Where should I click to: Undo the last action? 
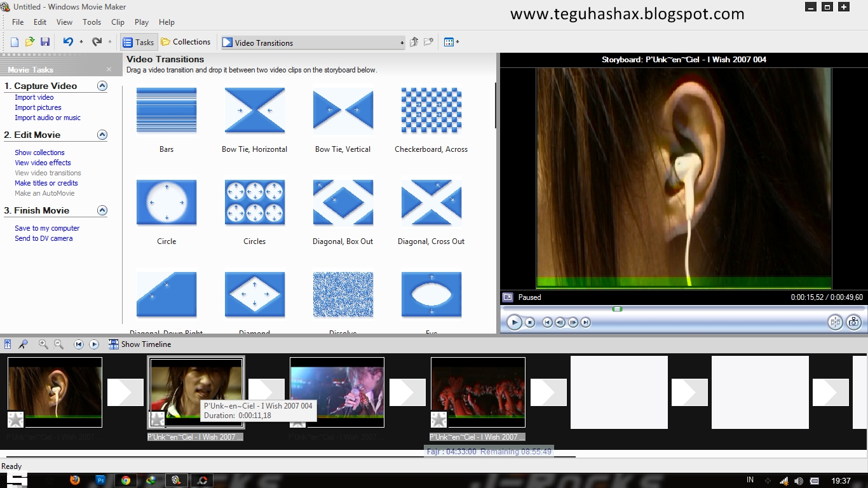click(x=68, y=42)
